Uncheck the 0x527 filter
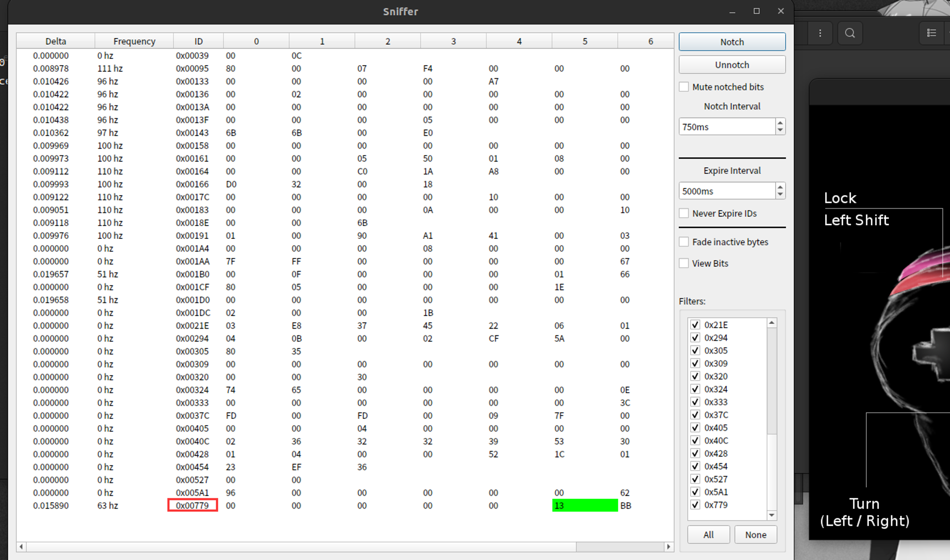950x560 pixels. pyautogui.click(x=695, y=479)
